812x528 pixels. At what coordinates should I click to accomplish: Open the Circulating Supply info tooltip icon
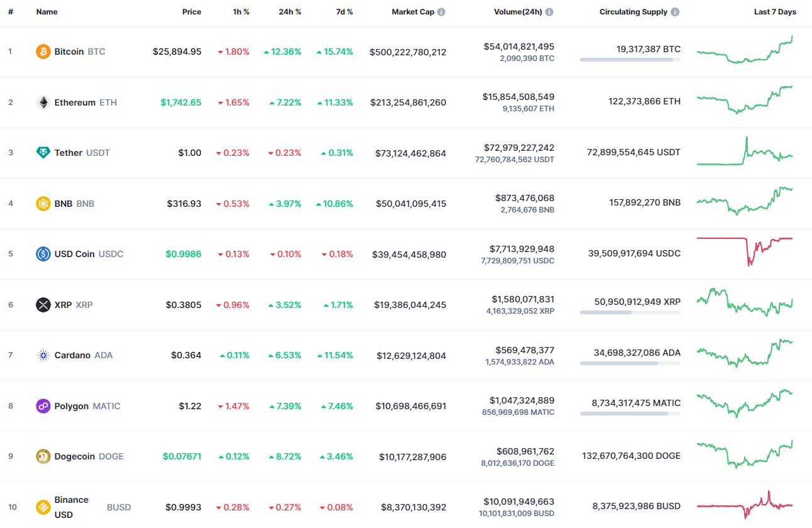coord(674,11)
